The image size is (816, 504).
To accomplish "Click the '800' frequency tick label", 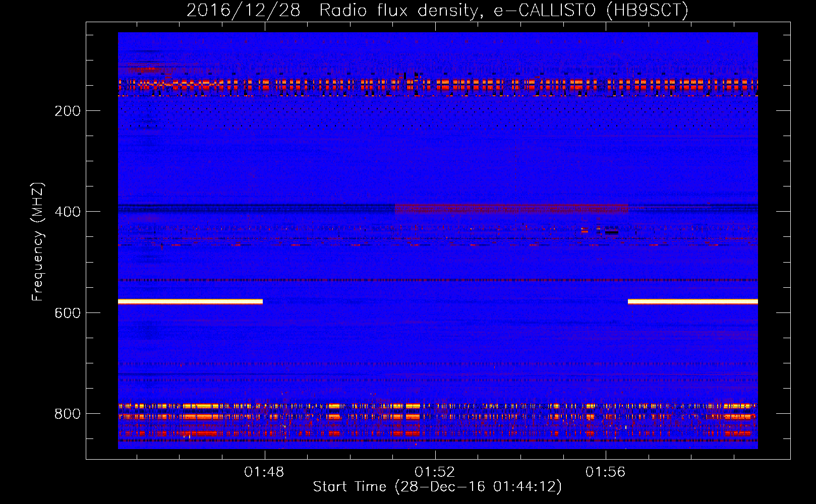I will (x=68, y=414).
